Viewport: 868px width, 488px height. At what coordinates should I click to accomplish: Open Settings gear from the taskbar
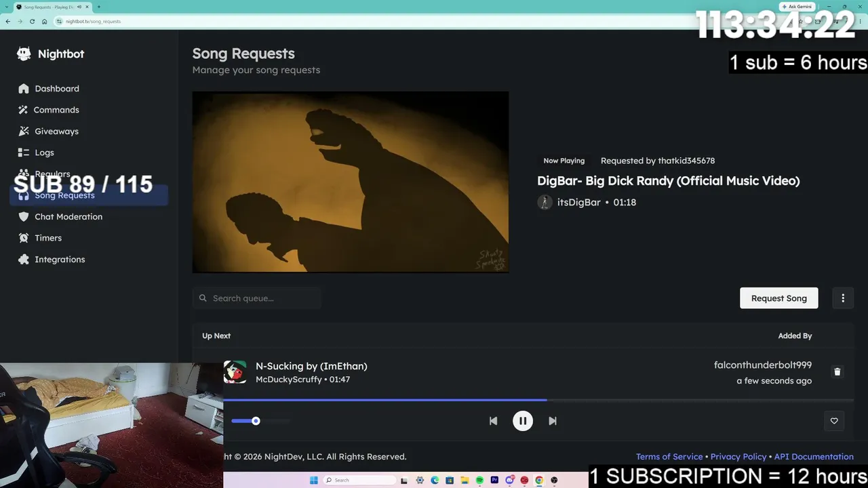(420, 481)
